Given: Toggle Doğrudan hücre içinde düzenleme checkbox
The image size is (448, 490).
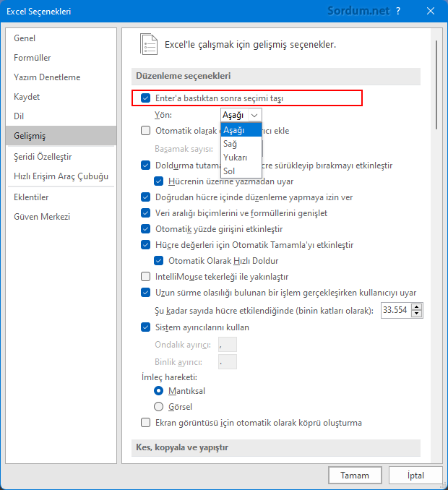Looking at the screenshot, I should tap(145, 197).
